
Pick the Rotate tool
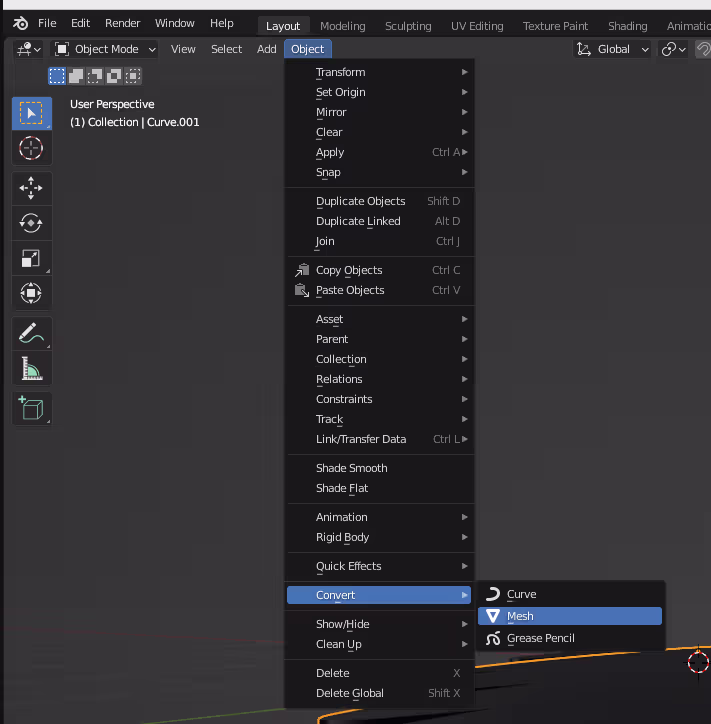pyautogui.click(x=31, y=223)
